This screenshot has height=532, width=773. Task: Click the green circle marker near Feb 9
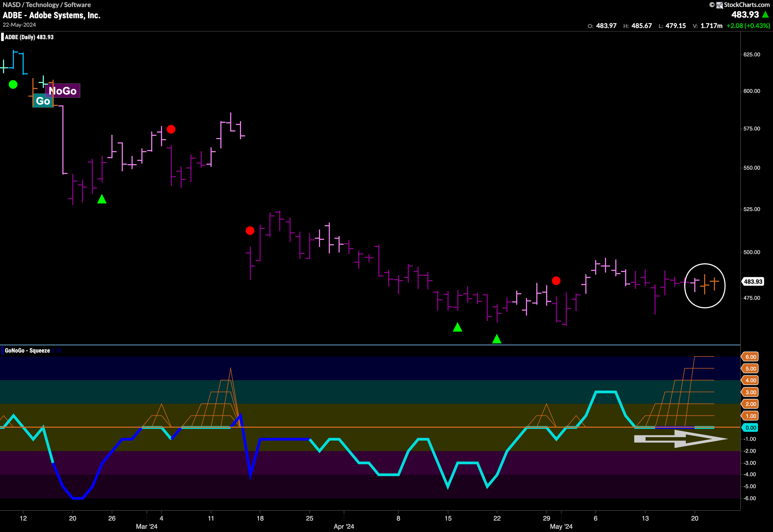pos(13,85)
